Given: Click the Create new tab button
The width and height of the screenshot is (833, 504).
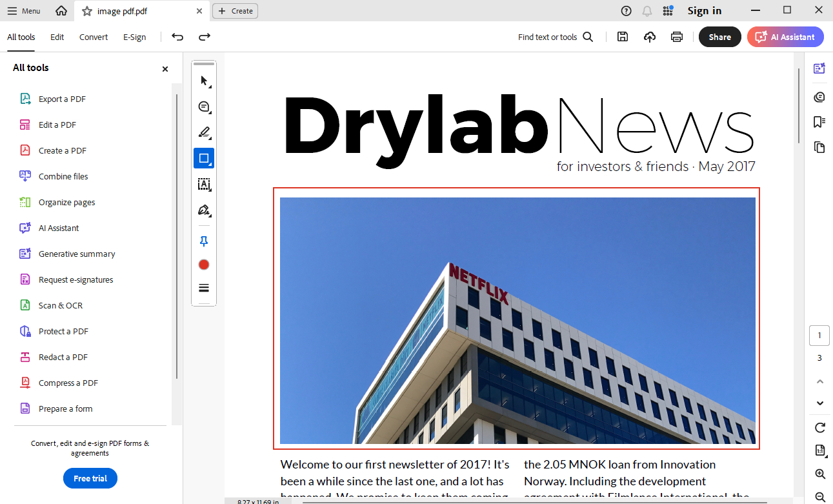Looking at the screenshot, I should point(235,11).
